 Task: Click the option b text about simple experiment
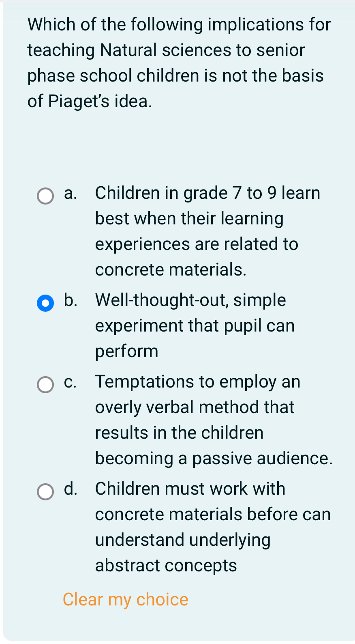(x=195, y=325)
